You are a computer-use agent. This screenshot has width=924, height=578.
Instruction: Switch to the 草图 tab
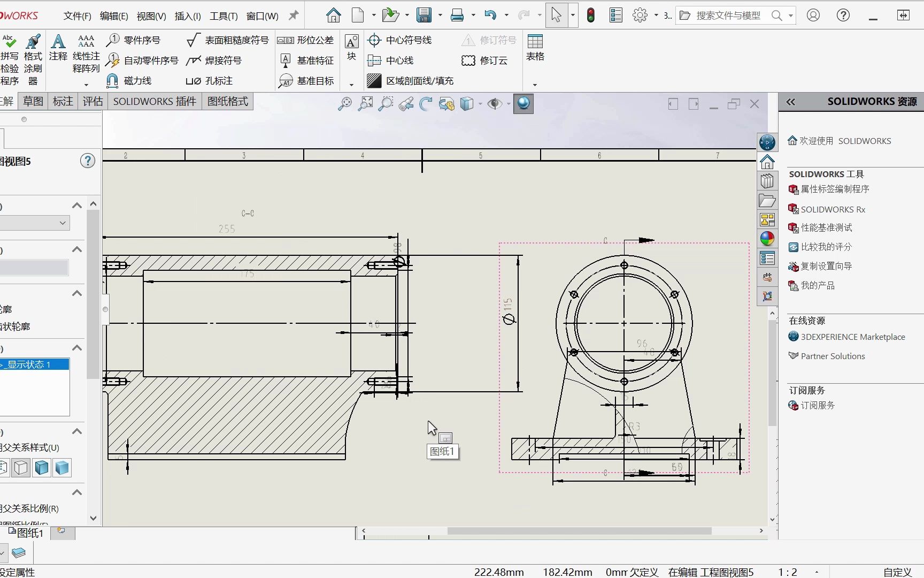coord(33,101)
